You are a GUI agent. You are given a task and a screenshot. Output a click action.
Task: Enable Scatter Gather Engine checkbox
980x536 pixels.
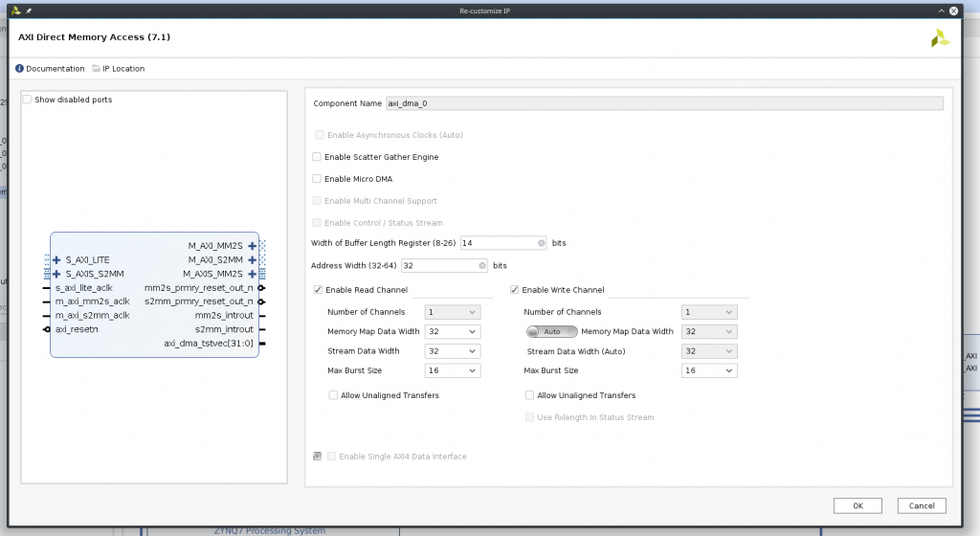(317, 157)
